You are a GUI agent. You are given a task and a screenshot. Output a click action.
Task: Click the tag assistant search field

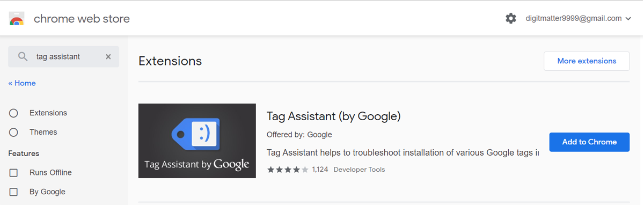tap(63, 56)
